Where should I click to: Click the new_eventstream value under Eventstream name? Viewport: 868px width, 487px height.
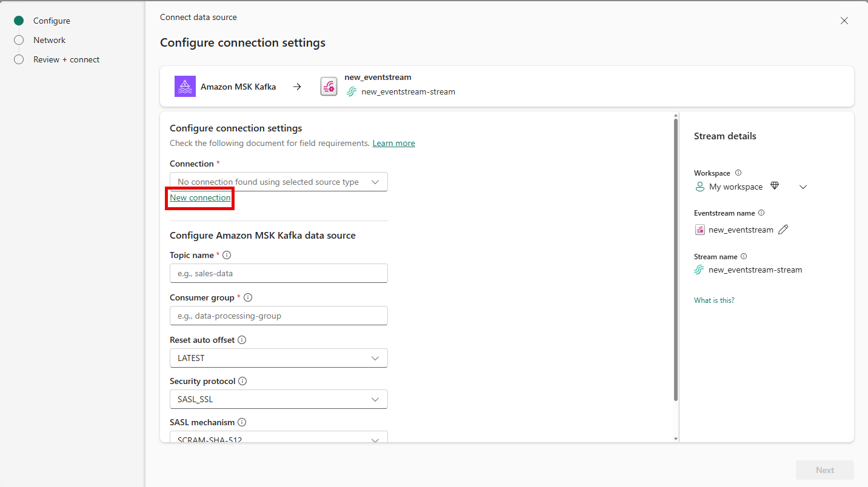(x=741, y=230)
